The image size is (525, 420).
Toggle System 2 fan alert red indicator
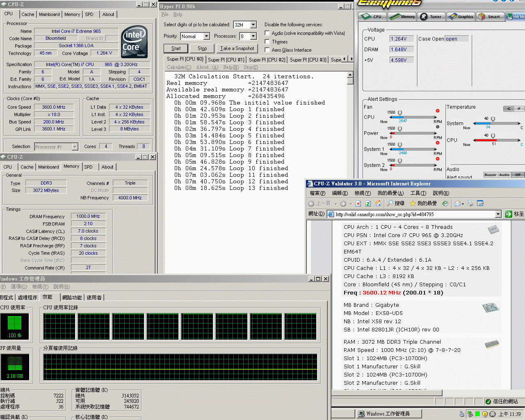438,159
